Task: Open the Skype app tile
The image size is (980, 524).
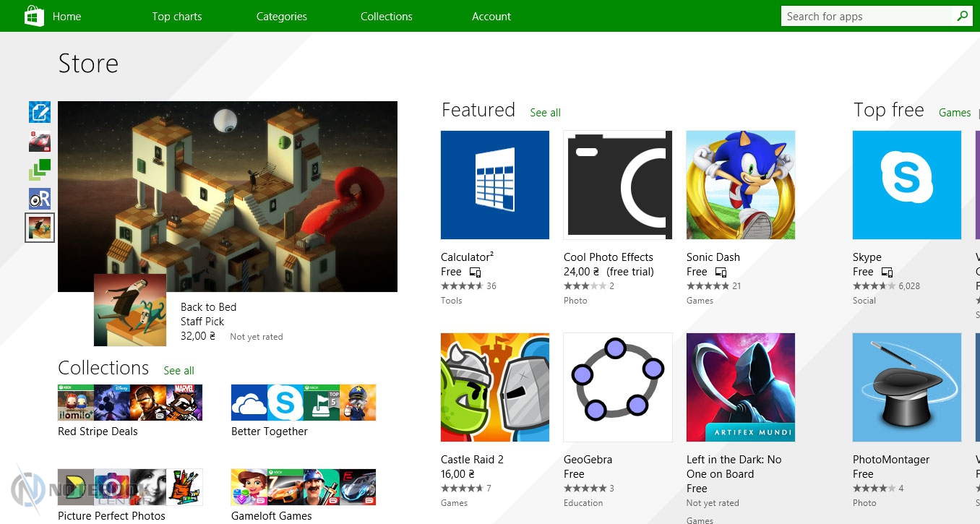Action: coord(907,185)
